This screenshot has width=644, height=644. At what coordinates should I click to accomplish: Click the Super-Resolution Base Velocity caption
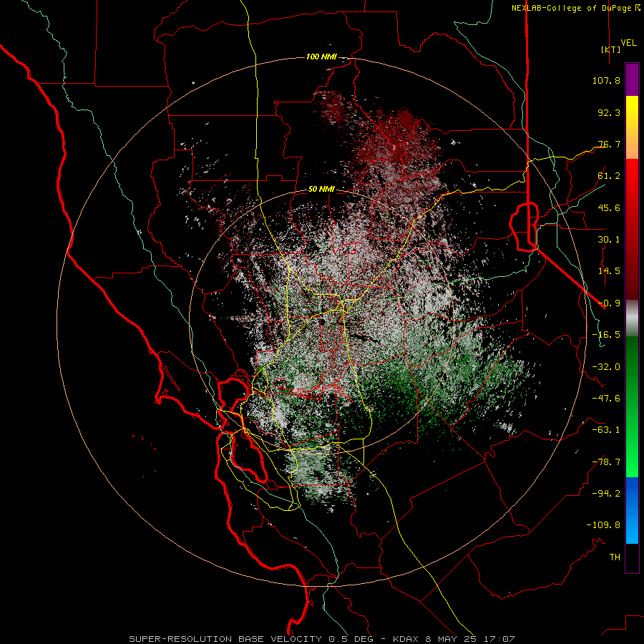click(321, 639)
